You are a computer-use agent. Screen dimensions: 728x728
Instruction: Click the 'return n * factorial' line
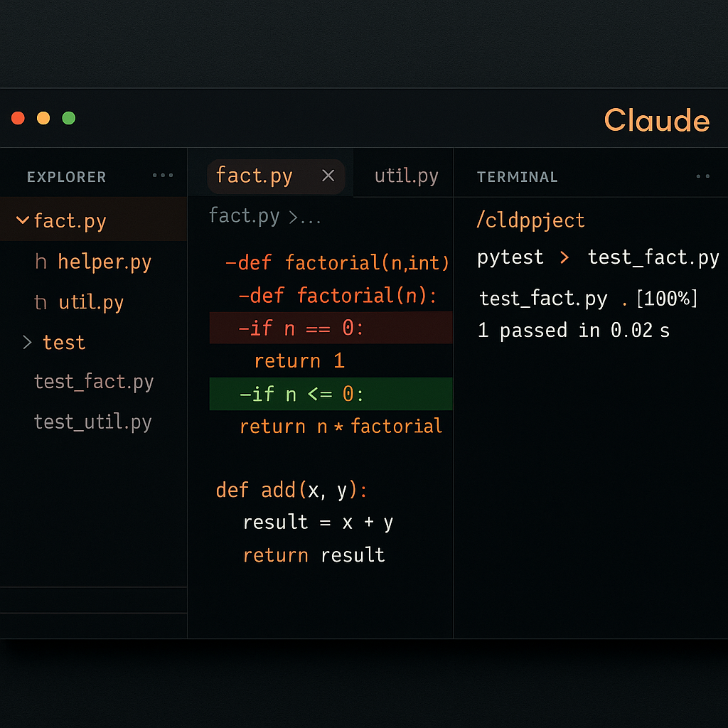click(341, 427)
